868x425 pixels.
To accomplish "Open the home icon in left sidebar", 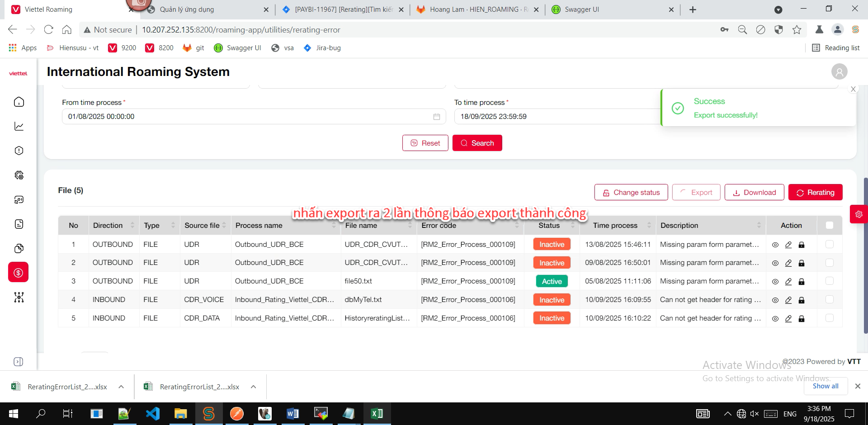I will pyautogui.click(x=19, y=102).
